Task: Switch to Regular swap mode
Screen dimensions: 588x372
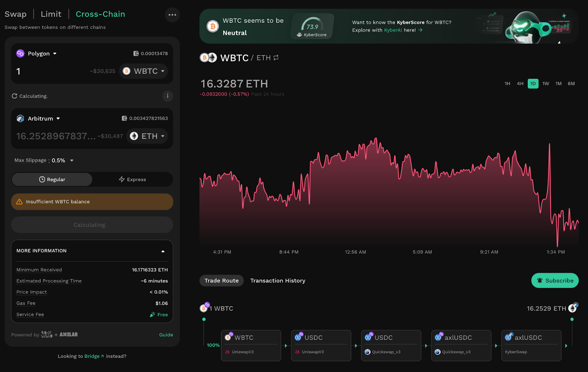Action: 52,179
